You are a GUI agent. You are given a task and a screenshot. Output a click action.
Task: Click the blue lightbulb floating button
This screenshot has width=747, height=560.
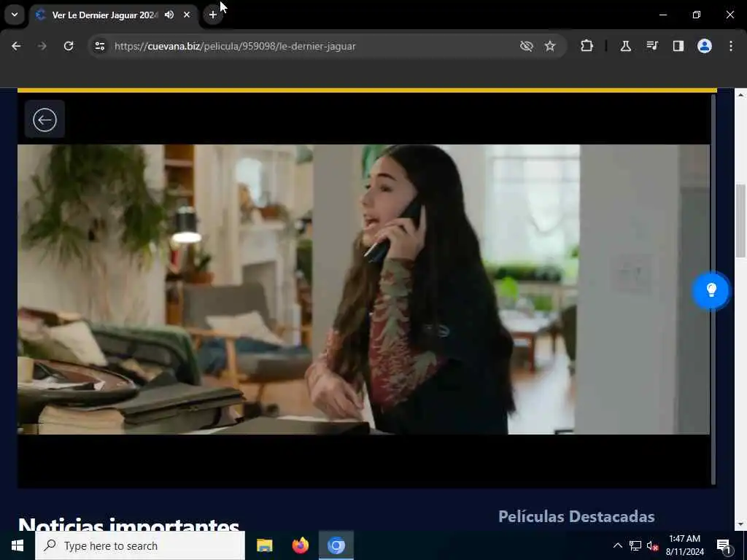point(711,290)
